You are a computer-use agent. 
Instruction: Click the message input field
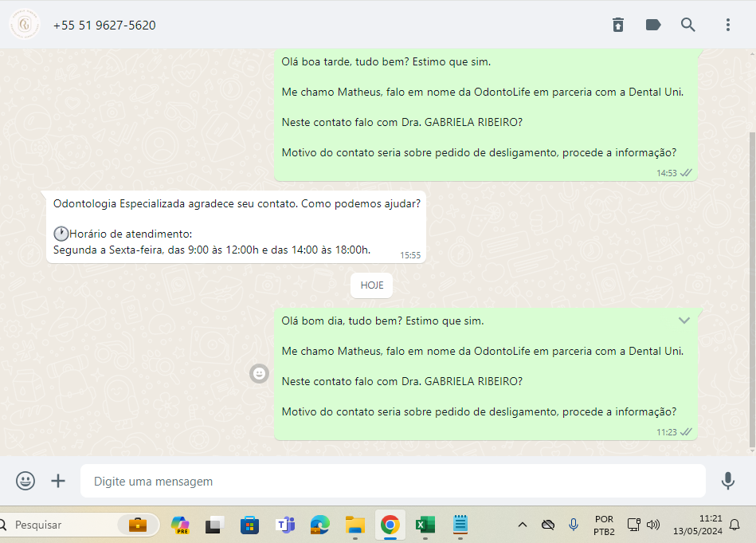click(x=393, y=481)
